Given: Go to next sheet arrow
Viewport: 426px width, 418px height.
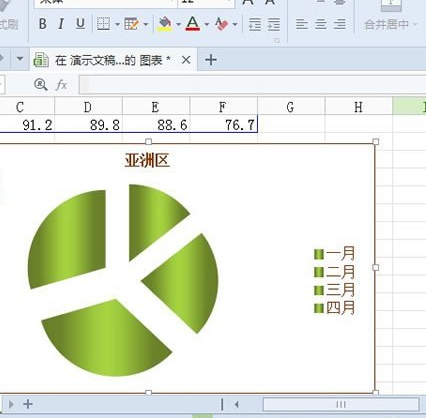Looking at the screenshot, I should pos(11,404).
